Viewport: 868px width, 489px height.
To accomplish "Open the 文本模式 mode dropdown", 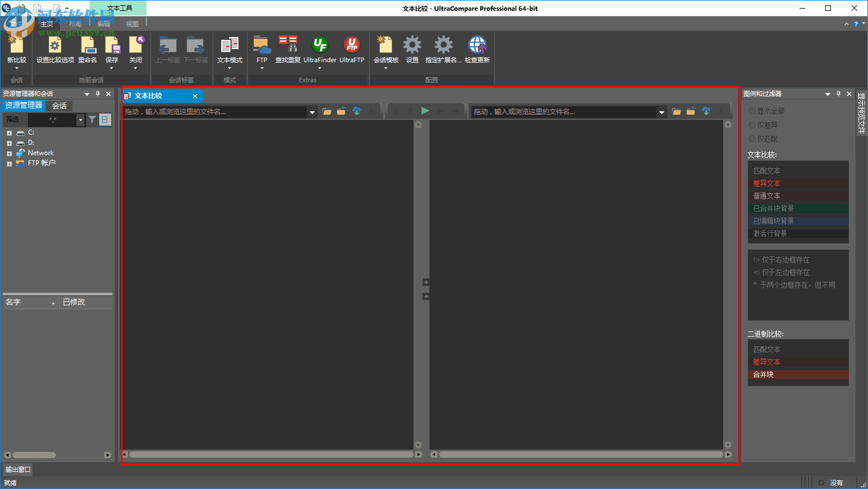I will click(x=230, y=67).
